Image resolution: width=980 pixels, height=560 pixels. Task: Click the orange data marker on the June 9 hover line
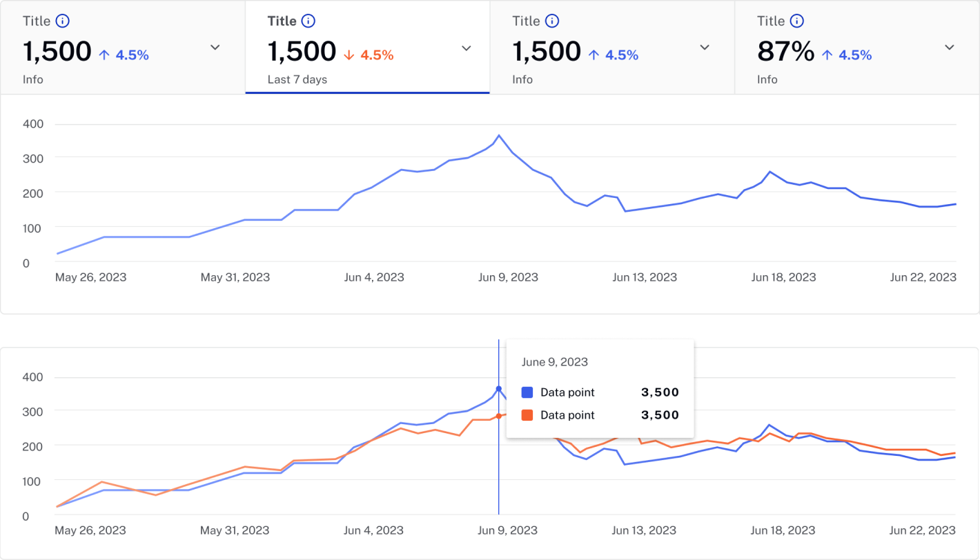click(498, 416)
